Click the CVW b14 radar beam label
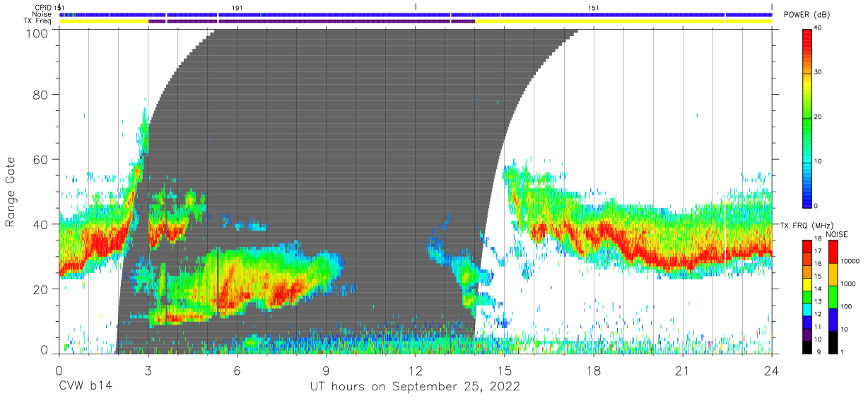 point(86,386)
